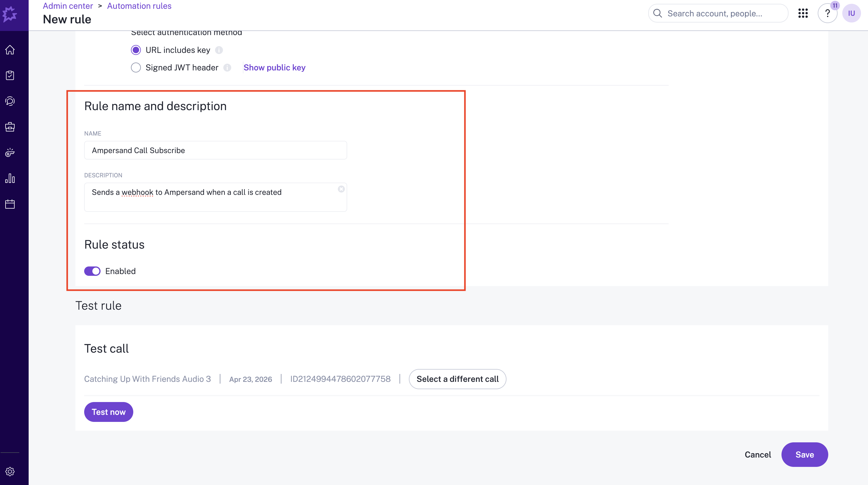This screenshot has width=868, height=485.
Task: Open the clipboard checklist sidebar icon
Action: click(x=10, y=75)
